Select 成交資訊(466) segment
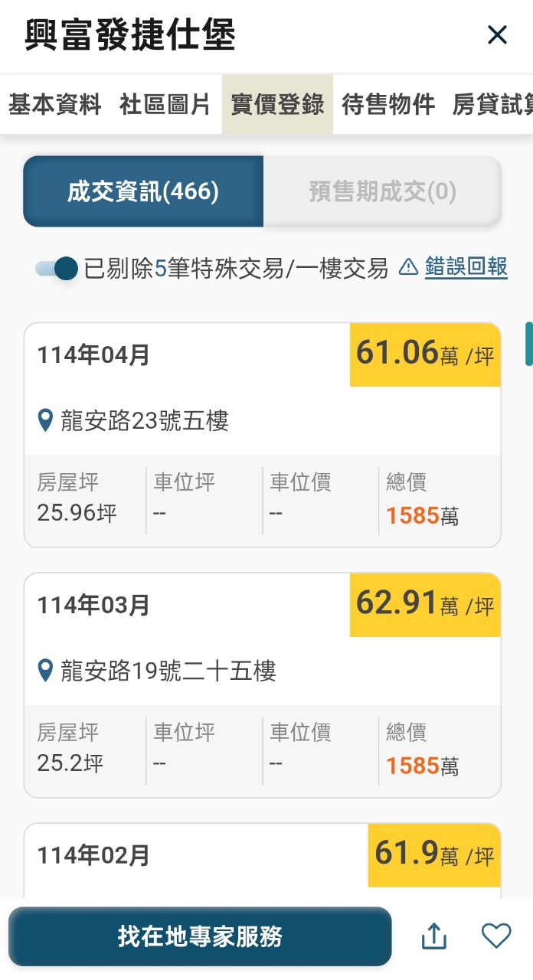533x980 pixels. pos(143,192)
